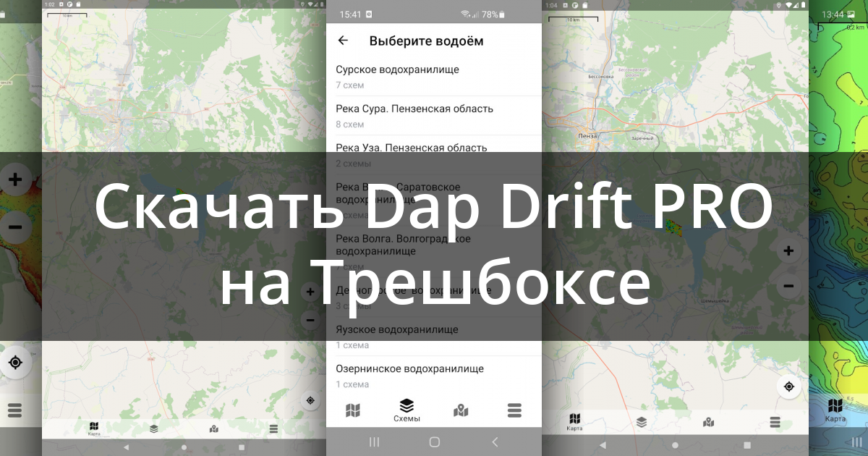
Task: Tap Android recents square in 1:04 screen
Action: click(x=747, y=444)
